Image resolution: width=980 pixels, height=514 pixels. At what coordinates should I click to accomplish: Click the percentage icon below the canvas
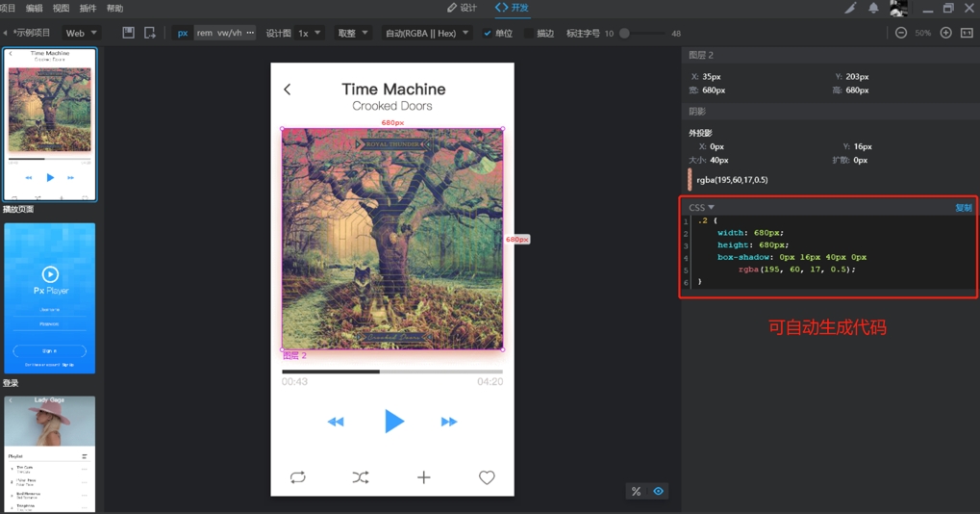pos(636,491)
